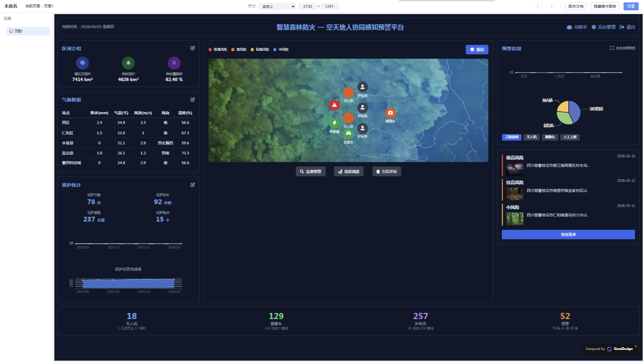This screenshot has width=644, height=362.
Task: Click the width input field showing 2192
Action: 307,6
